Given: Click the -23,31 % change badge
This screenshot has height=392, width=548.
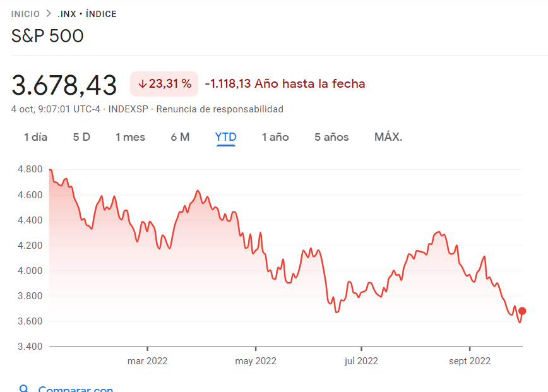Looking at the screenshot, I should (x=164, y=84).
